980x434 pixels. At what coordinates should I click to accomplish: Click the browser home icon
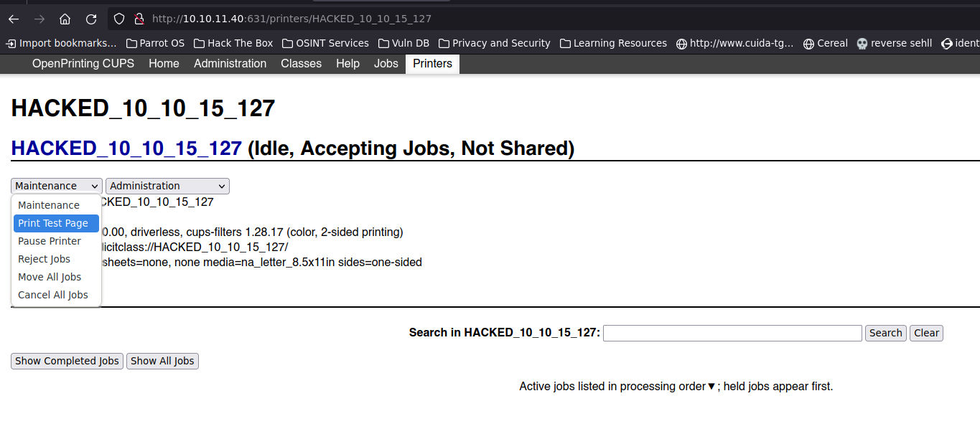(65, 19)
